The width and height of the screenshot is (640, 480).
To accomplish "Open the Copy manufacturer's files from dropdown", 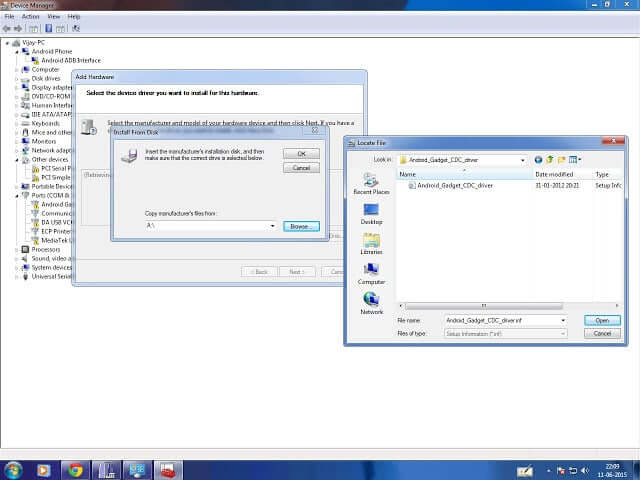I will click(x=272, y=226).
